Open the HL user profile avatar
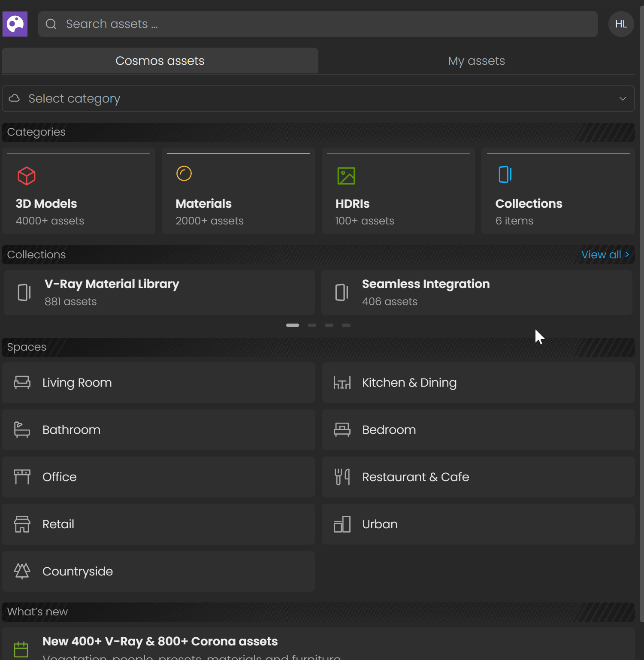The height and width of the screenshot is (660, 644). click(x=621, y=24)
